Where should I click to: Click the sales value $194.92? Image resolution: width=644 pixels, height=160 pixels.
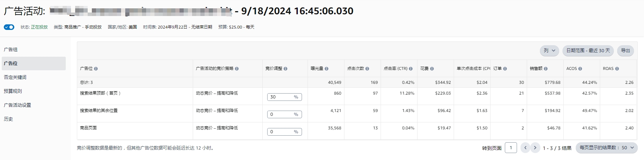[x=552, y=111]
